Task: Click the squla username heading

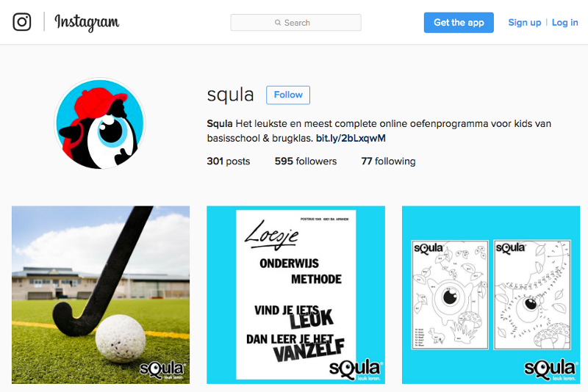Action: coord(230,95)
